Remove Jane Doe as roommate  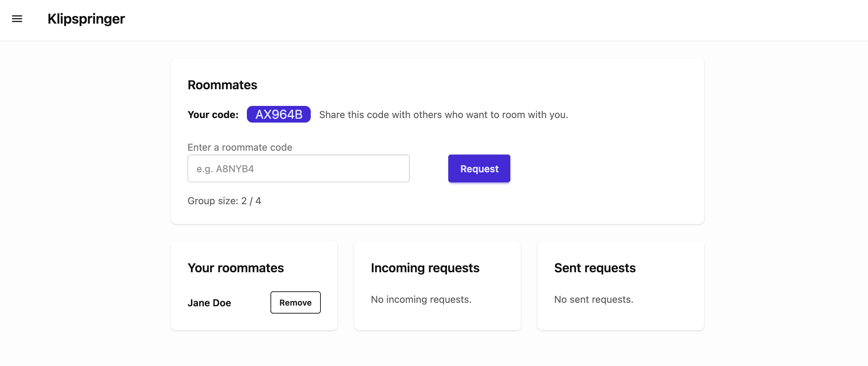[295, 302]
